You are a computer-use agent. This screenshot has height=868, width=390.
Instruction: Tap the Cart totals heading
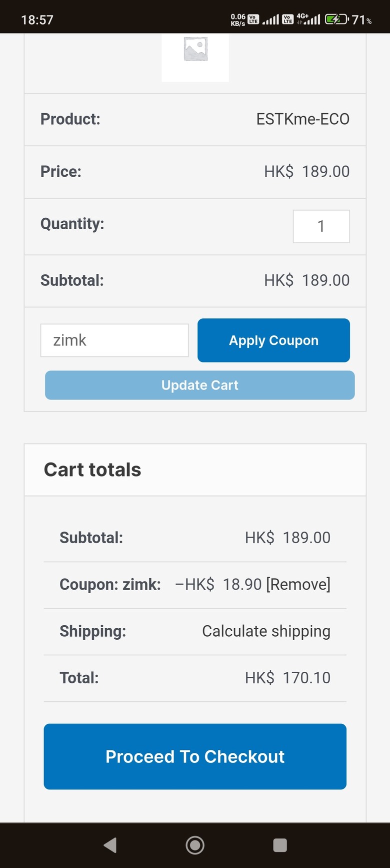pos(92,470)
